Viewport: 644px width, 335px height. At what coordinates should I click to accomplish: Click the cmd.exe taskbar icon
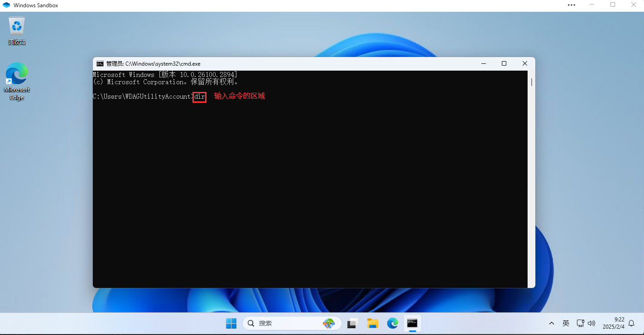pyautogui.click(x=412, y=323)
